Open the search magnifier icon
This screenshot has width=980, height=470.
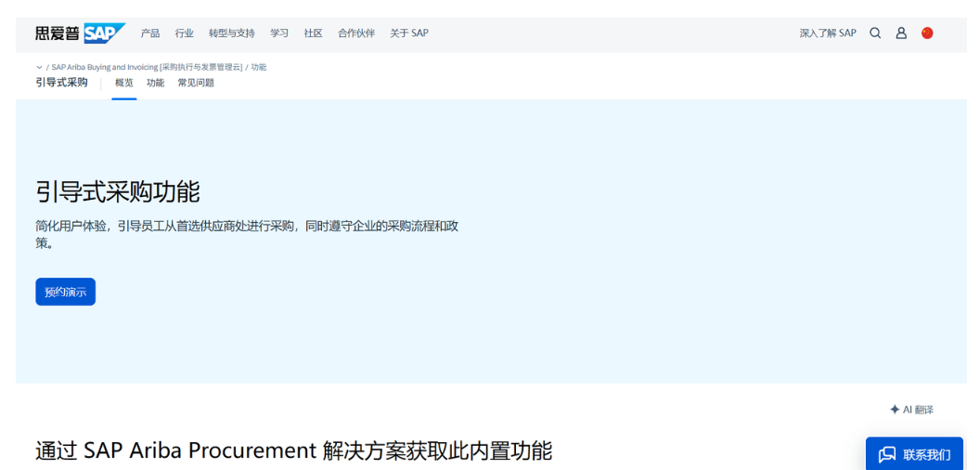coord(875,33)
